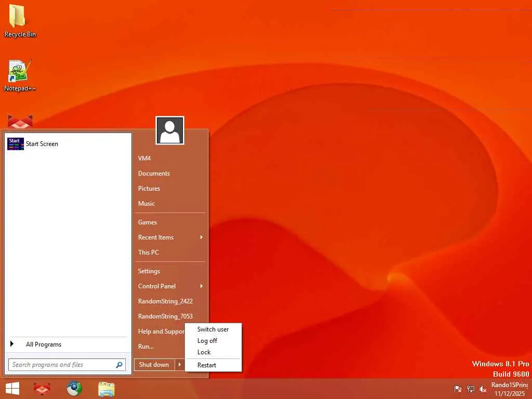The height and width of the screenshot is (399, 532).
Task: Click the user account picture
Action: [170, 130]
